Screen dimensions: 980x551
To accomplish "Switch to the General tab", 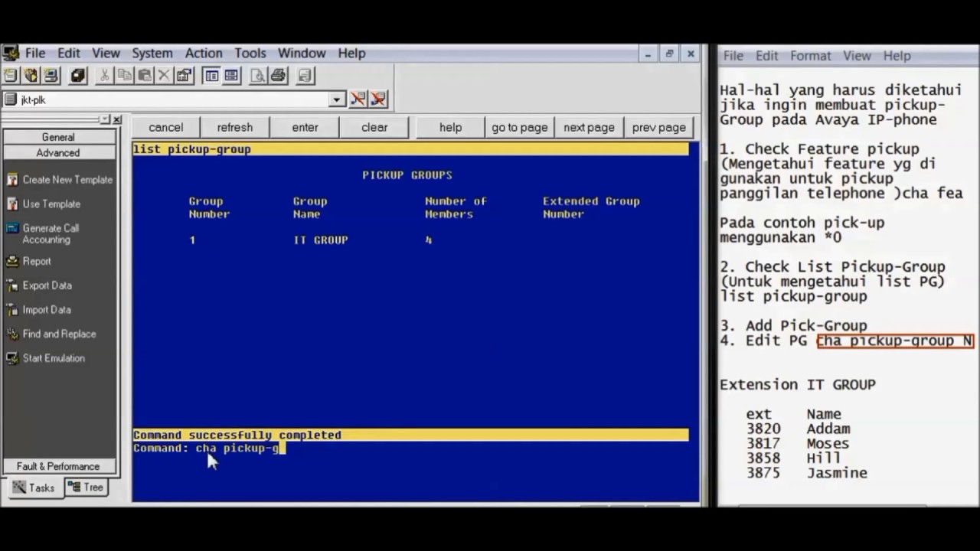I will (x=58, y=137).
